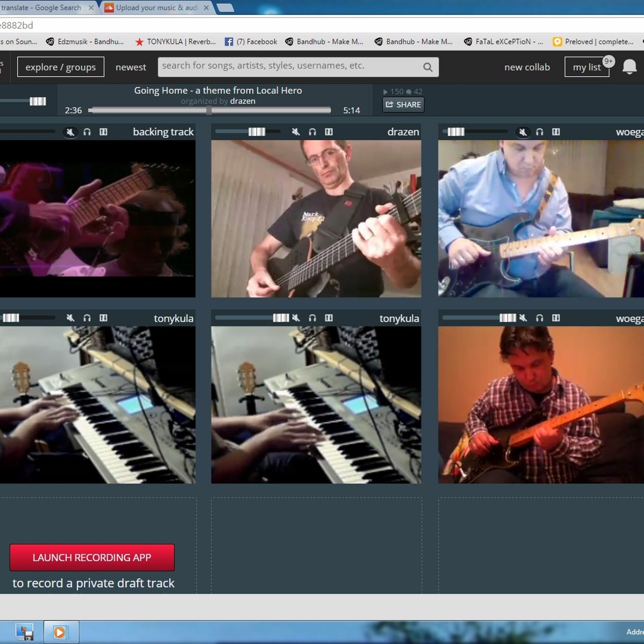Mute the drazen track

(296, 132)
